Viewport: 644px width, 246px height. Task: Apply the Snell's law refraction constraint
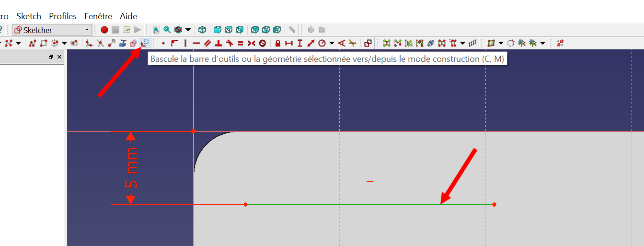pyautogui.click(x=353, y=43)
